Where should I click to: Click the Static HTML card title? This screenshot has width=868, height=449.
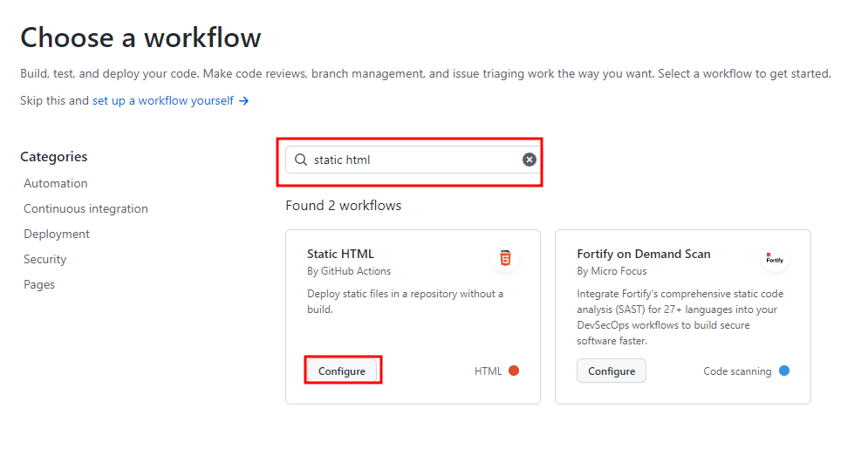[x=340, y=254]
